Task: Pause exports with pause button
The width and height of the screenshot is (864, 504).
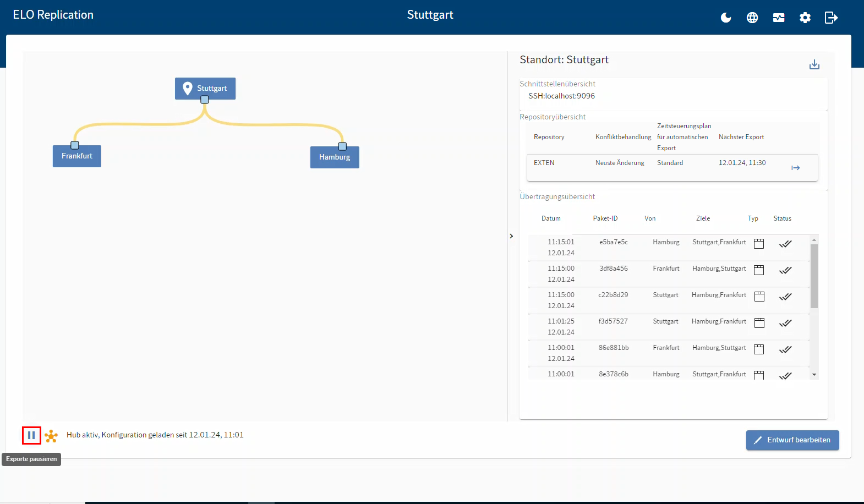Action: coord(31,435)
